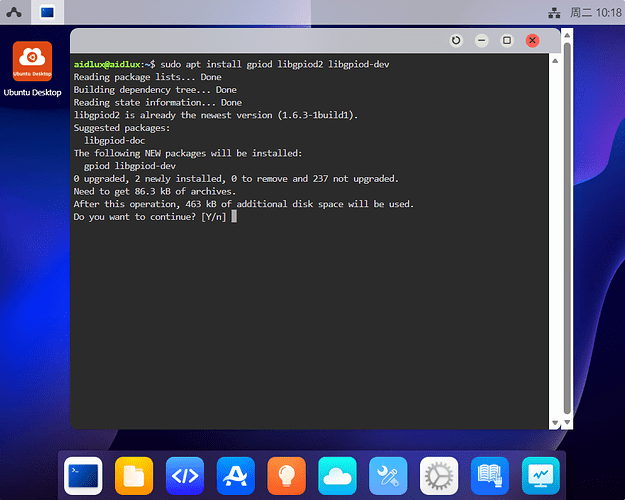The image size is (625, 500).
Task: Open the gear settings dock icon
Action: point(439,475)
